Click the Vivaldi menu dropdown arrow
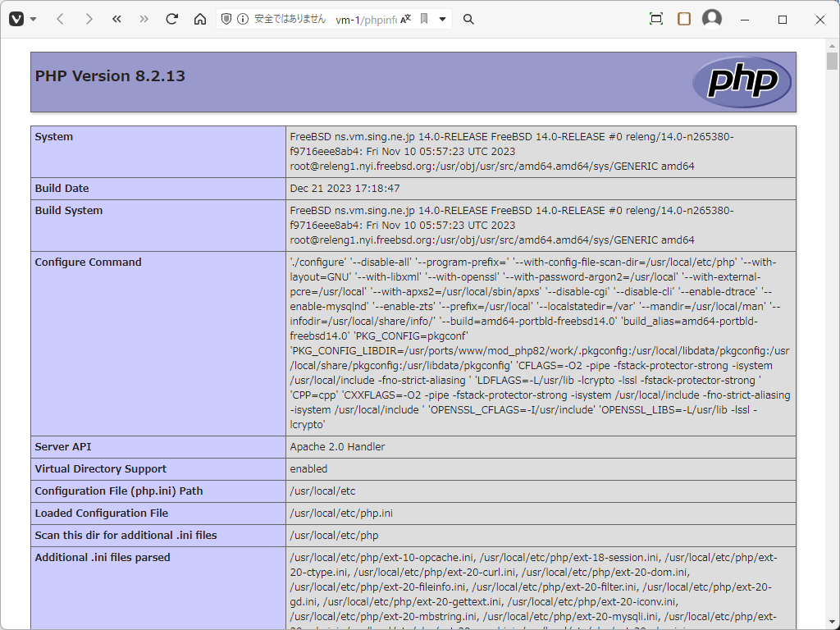The height and width of the screenshot is (630, 840). [33, 20]
